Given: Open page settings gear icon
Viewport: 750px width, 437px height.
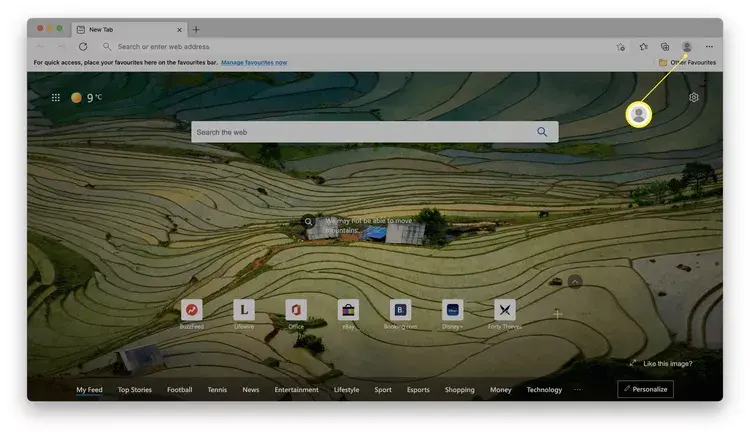Looking at the screenshot, I should click(x=694, y=97).
